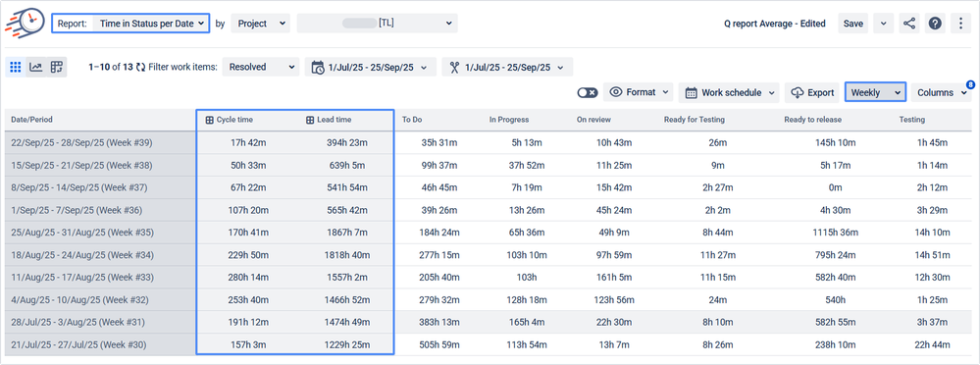Click the 1–10 of 13 item count

click(111, 67)
